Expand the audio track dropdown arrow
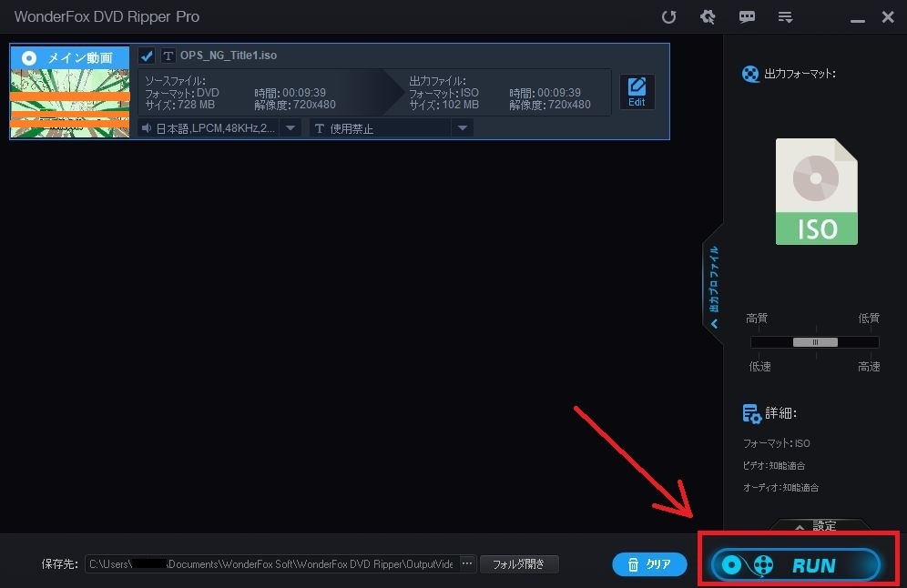 point(290,128)
